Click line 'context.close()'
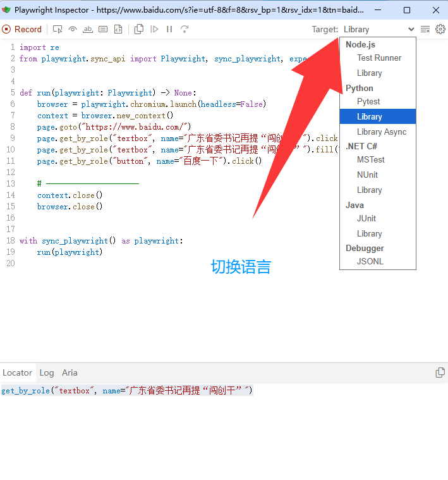 tap(70, 195)
